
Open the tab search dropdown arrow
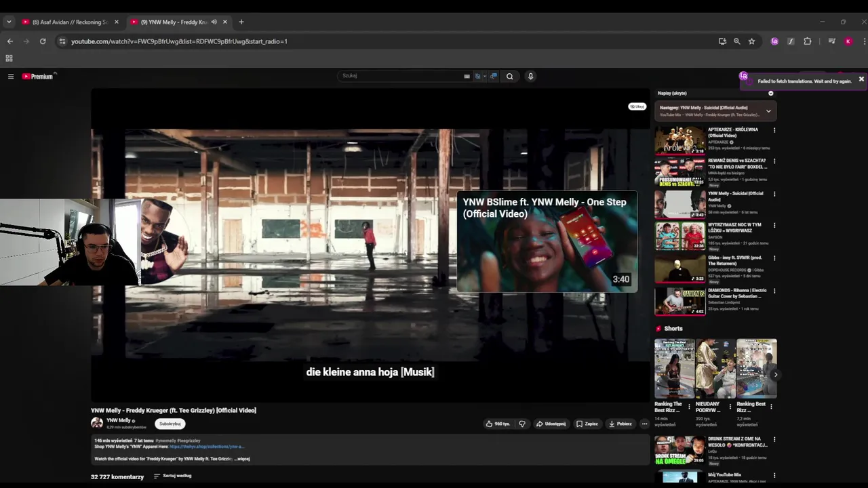click(9, 22)
